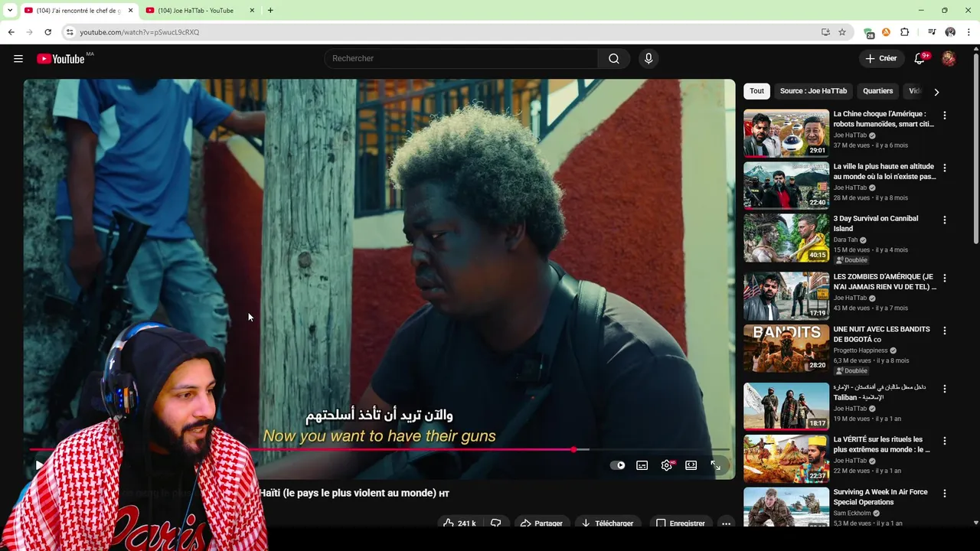Open the notifications bell
The width and height of the screenshot is (980, 551).
[x=920, y=59]
